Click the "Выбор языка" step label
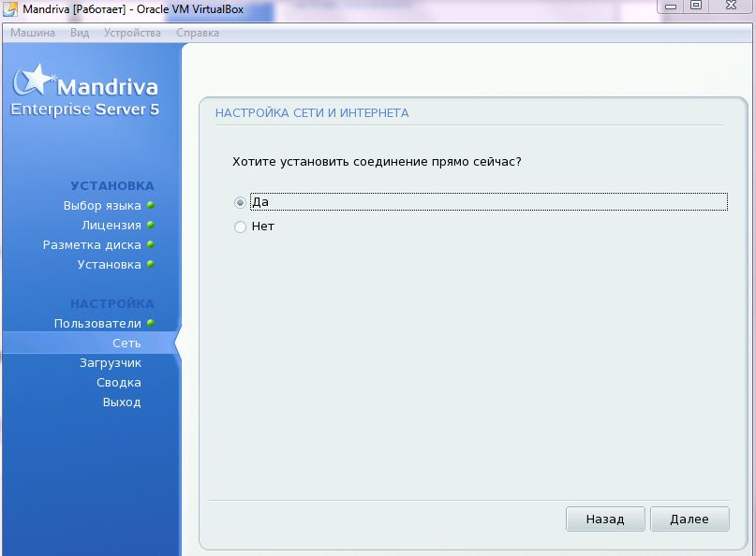Viewport: 756px width, 556px height. [102, 206]
